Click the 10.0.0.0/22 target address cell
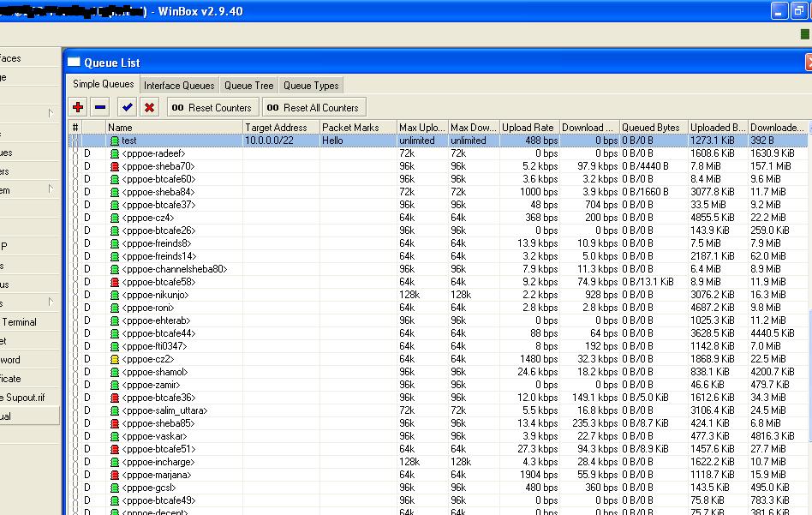Image resolution: width=812 pixels, height=515 pixels. [x=281, y=141]
